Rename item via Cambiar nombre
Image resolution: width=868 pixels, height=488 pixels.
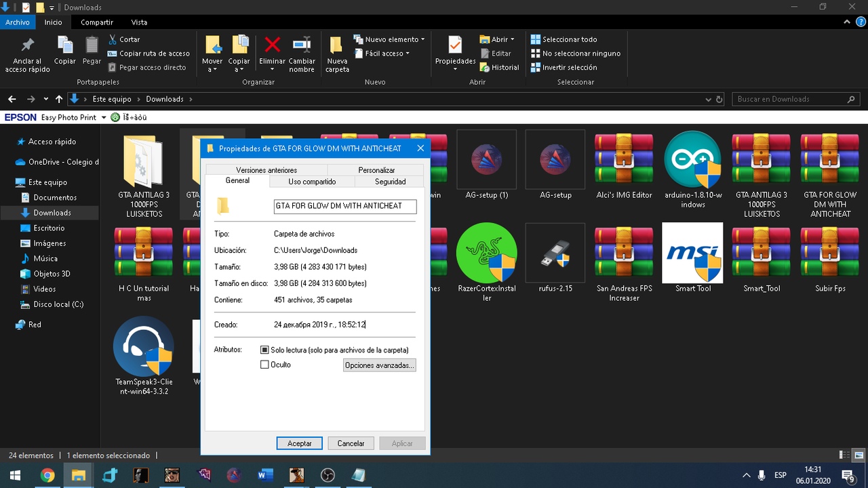pyautogui.click(x=302, y=54)
